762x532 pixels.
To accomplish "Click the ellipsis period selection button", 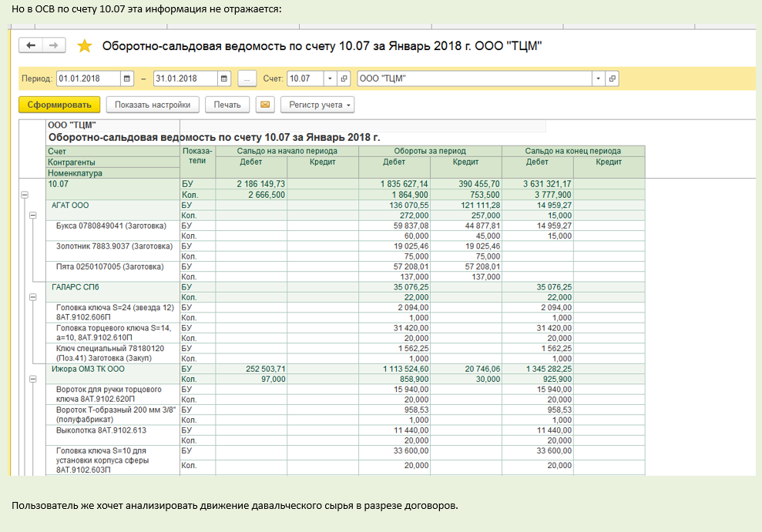I will [x=247, y=79].
